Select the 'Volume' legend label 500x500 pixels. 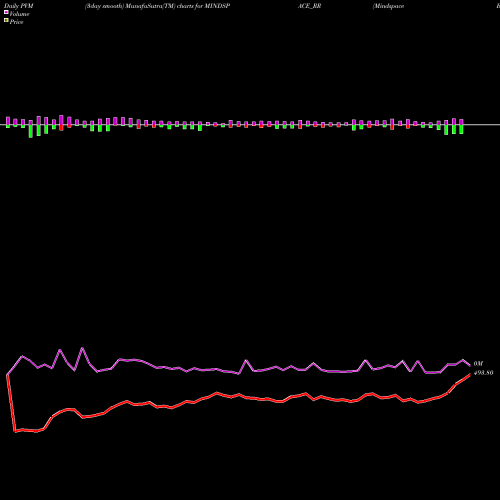point(19,14)
